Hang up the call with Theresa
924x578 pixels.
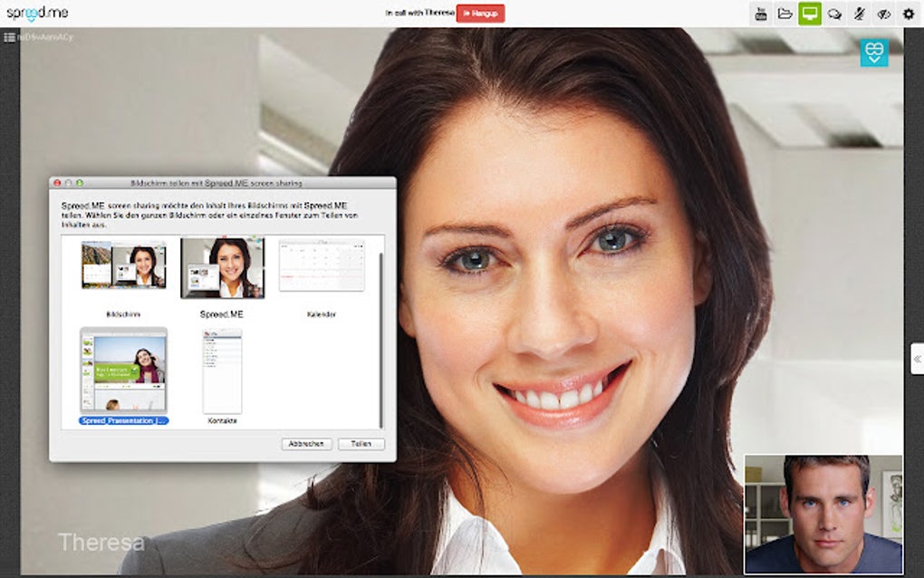pos(482,14)
